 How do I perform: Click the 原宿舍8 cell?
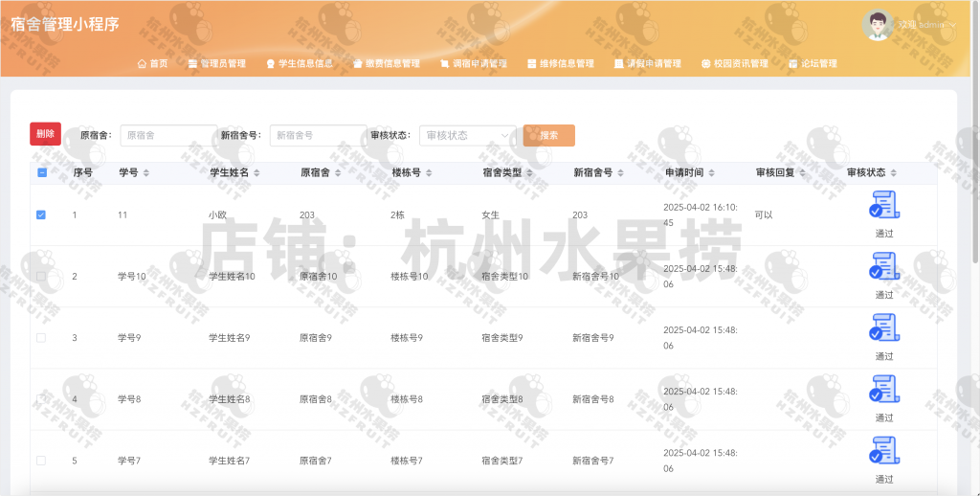(316, 399)
